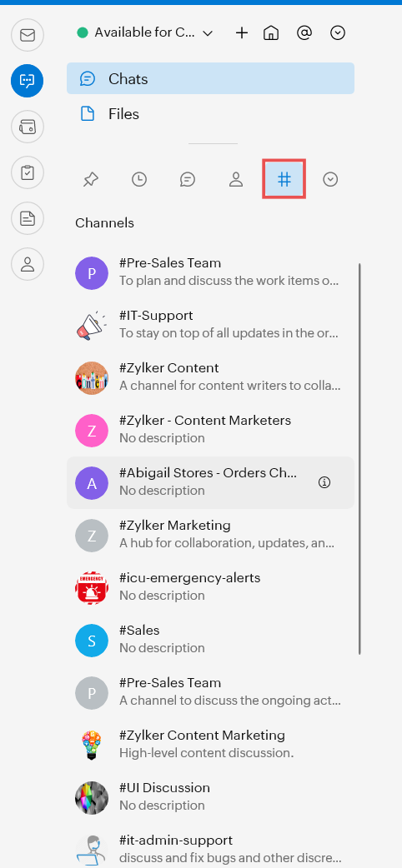The image size is (402, 868).
Task: Open the home icon in header
Action: 270,33
